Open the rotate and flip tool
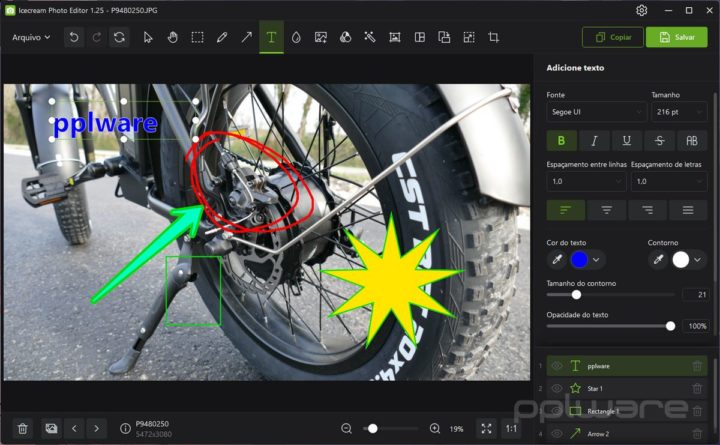This screenshot has height=445, width=720. [444, 37]
